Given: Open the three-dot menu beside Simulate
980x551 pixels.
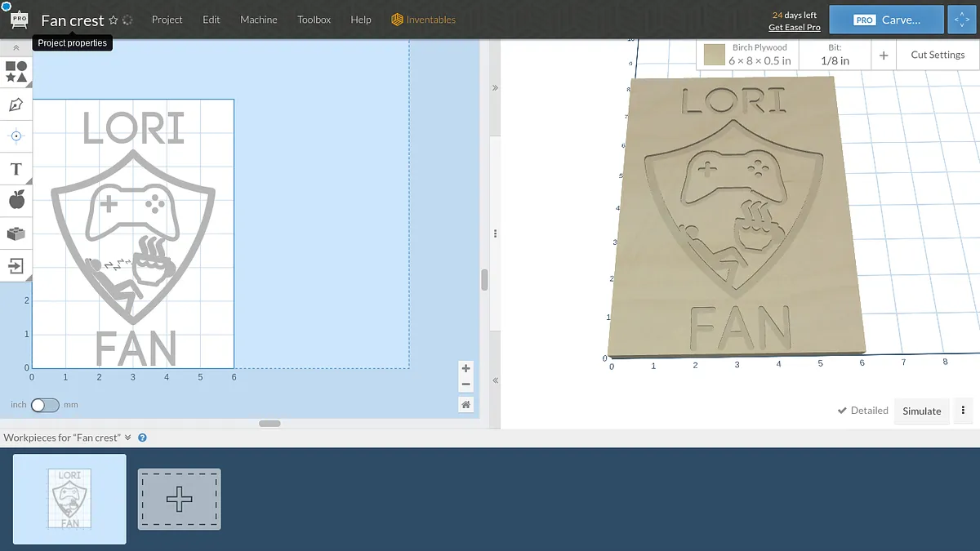Looking at the screenshot, I should click(964, 411).
